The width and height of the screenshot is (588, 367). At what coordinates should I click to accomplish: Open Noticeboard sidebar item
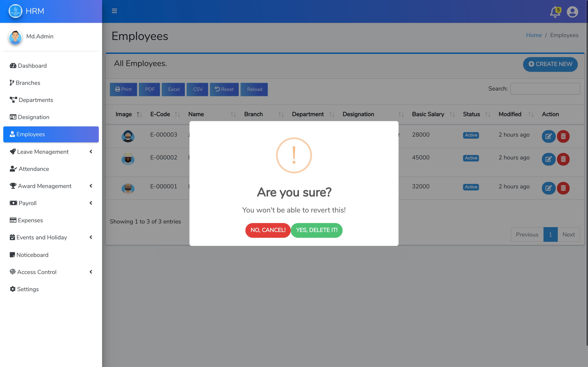point(32,255)
